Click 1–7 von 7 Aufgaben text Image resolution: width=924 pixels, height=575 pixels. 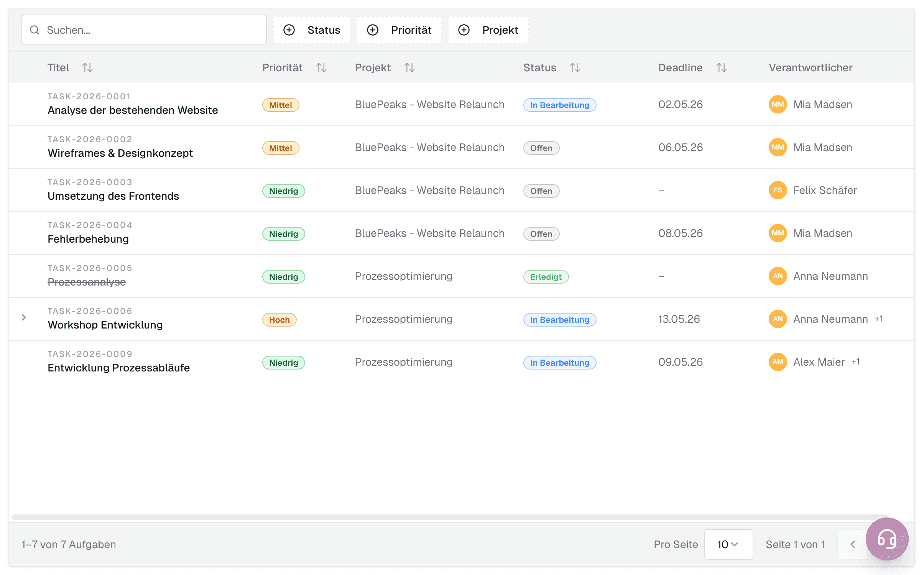click(69, 545)
